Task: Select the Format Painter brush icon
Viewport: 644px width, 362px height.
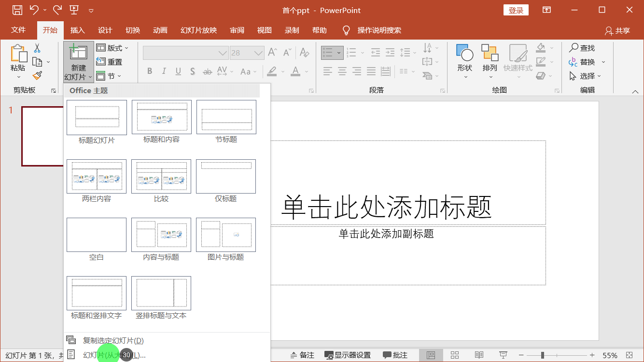Action: point(37,76)
